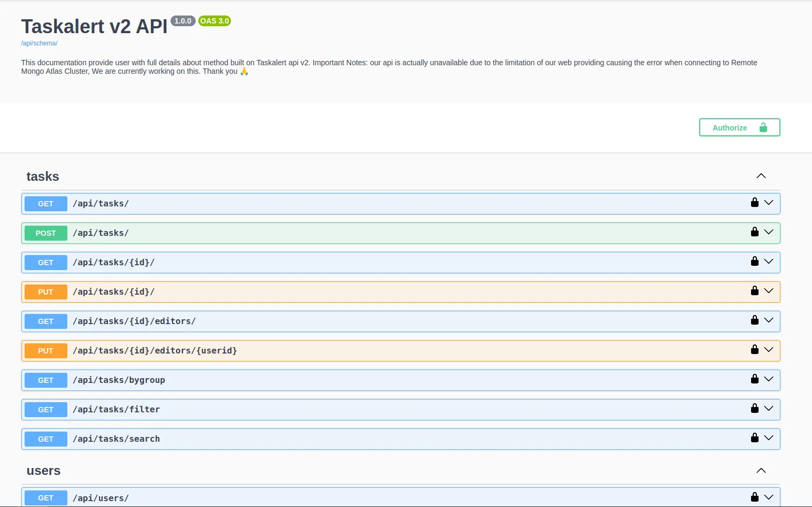Expand POST /api/tasks/ chevron
The image size is (812, 507).
point(769,232)
